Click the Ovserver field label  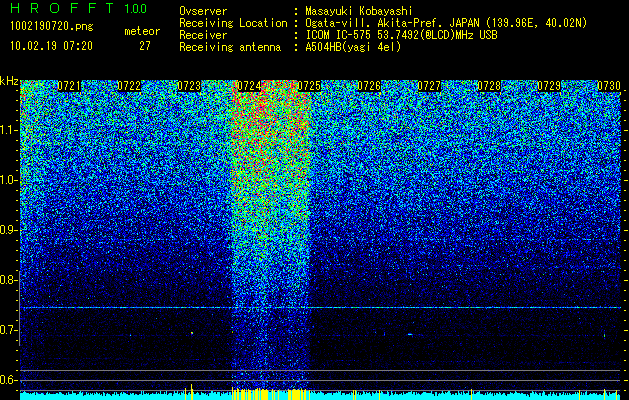point(203,11)
